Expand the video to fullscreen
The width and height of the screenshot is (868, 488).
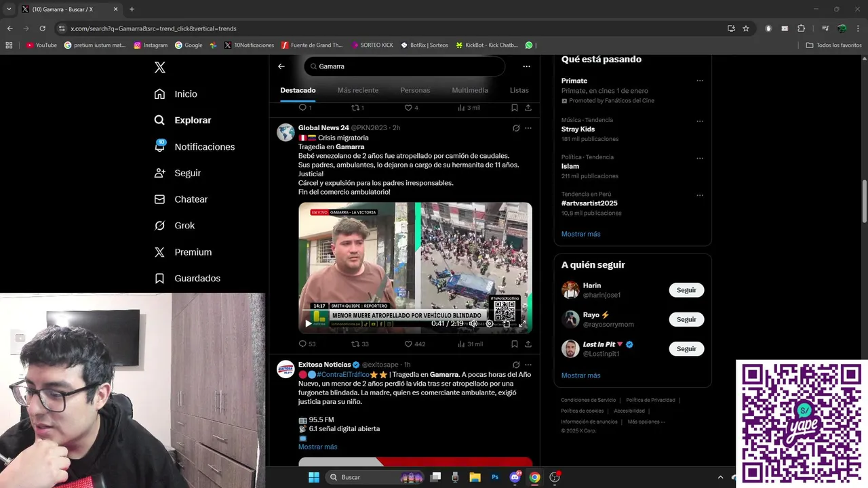[x=522, y=324]
